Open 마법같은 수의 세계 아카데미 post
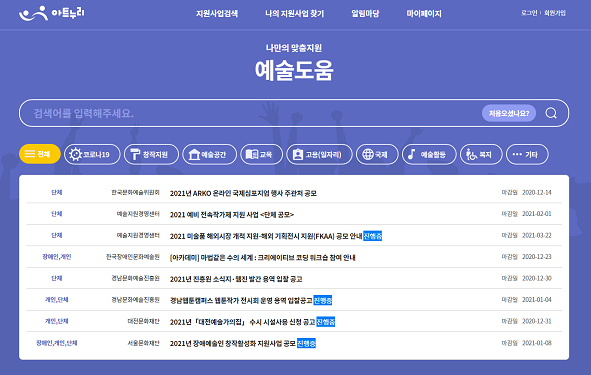 [263, 257]
